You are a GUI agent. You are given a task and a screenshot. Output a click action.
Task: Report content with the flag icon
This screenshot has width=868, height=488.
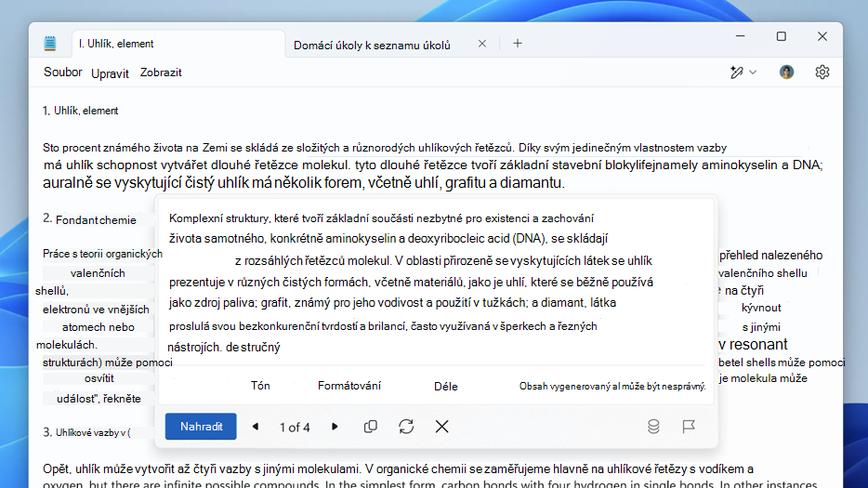click(x=689, y=427)
